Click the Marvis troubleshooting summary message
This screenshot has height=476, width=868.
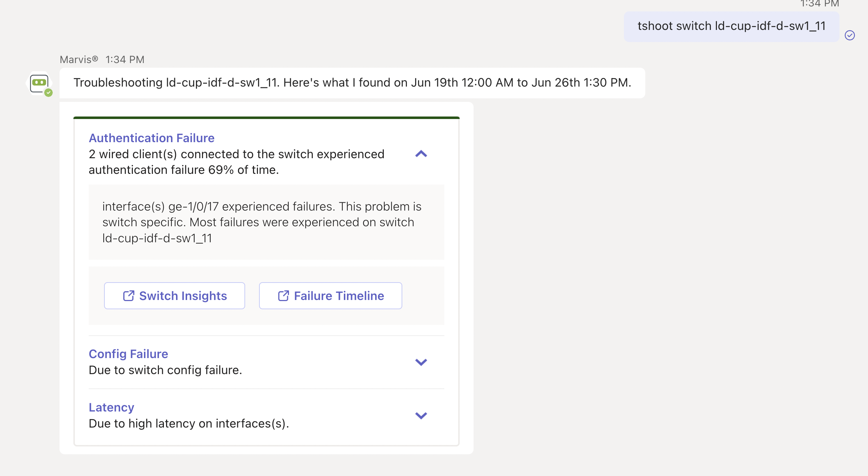point(352,83)
